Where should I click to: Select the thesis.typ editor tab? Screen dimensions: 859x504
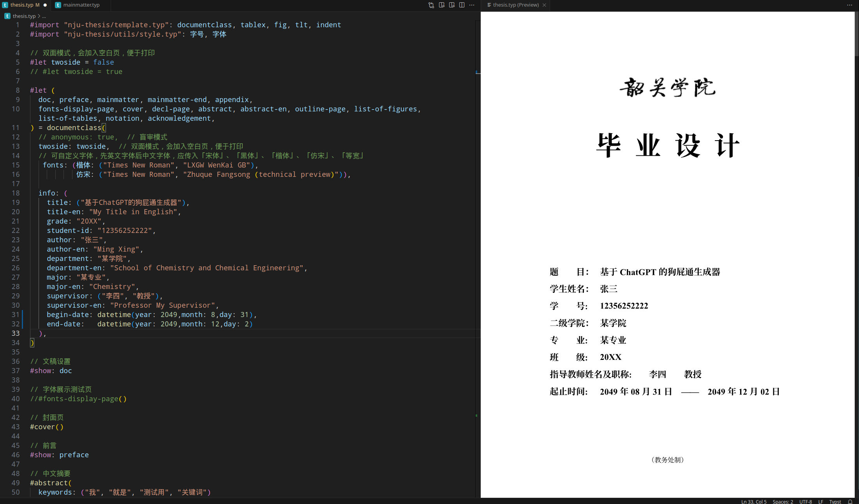(x=21, y=5)
